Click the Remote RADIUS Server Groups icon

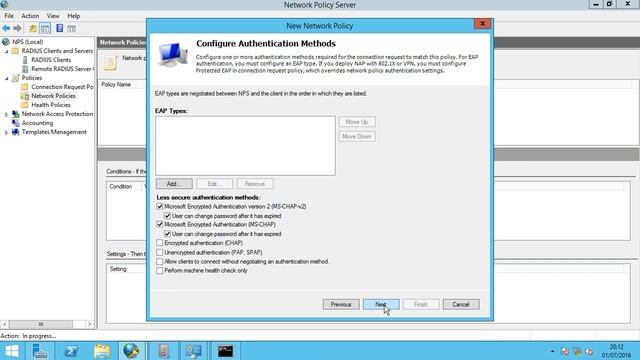[25, 69]
